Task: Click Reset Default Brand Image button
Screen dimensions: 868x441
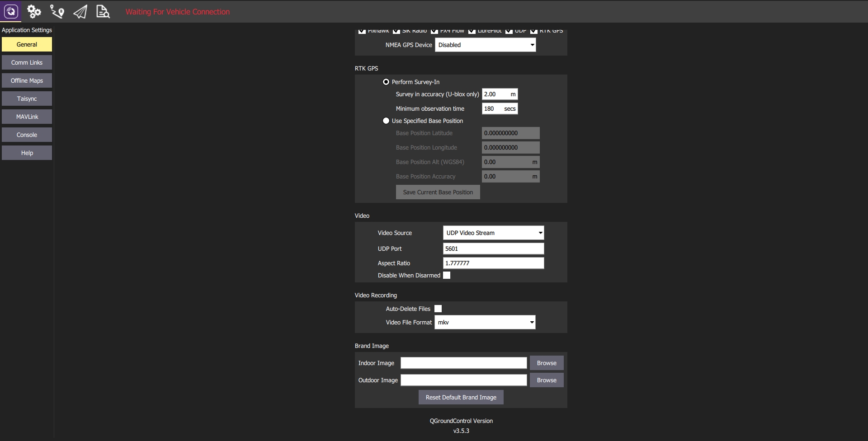Action: point(461,397)
